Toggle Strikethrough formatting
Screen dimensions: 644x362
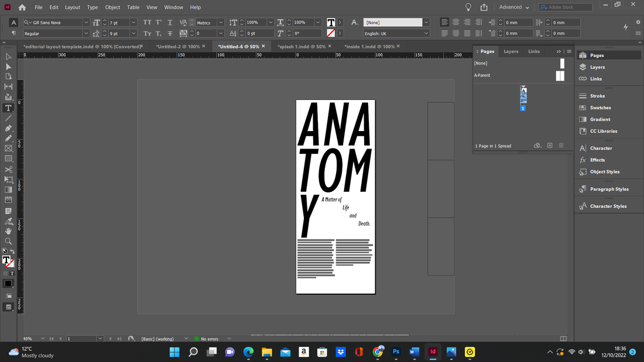tap(170, 34)
